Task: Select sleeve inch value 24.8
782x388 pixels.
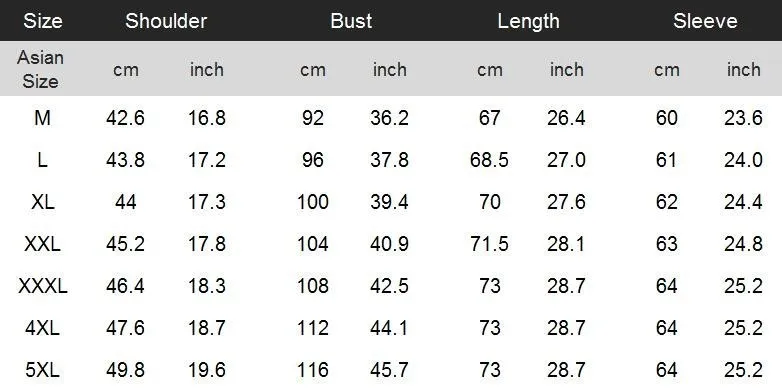Action: pyautogui.click(x=743, y=244)
